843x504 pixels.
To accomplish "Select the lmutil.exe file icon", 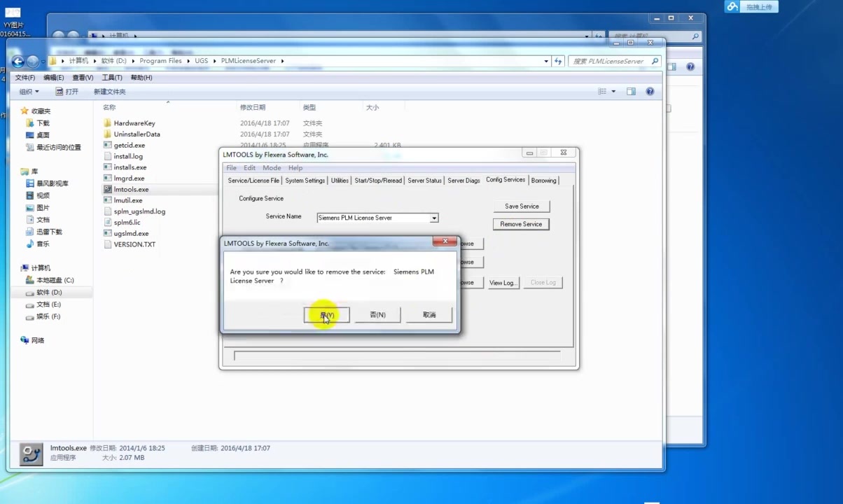I will (x=108, y=200).
